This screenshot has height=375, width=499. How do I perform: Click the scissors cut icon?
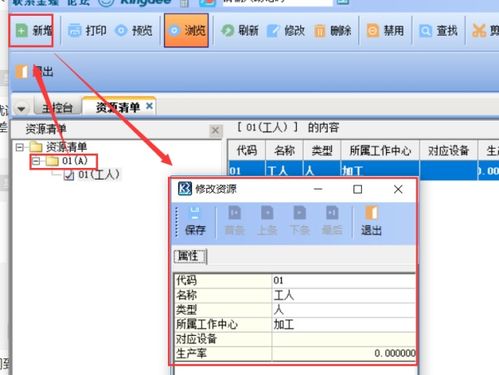point(479,31)
